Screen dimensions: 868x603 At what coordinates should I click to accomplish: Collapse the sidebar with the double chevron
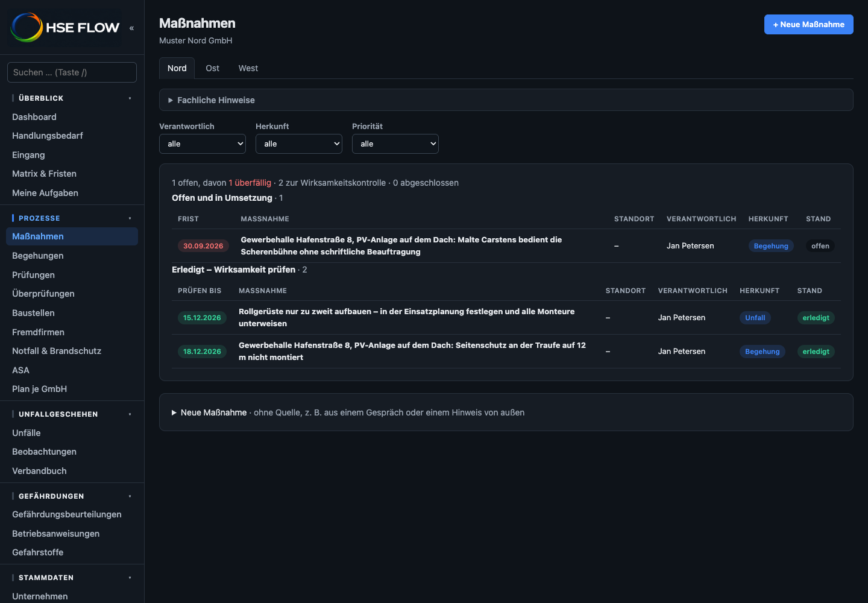131,28
